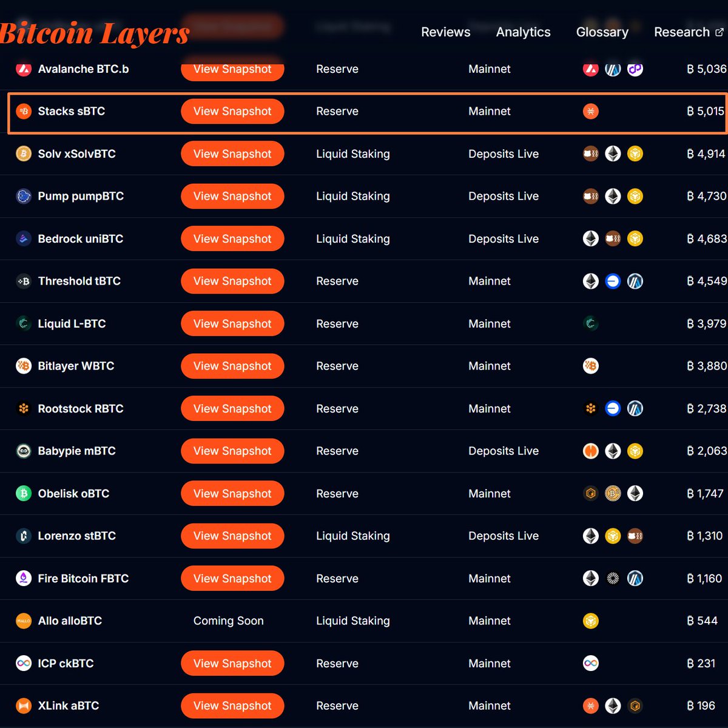Click the Allo alloBTC token logo

coord(24,621)
